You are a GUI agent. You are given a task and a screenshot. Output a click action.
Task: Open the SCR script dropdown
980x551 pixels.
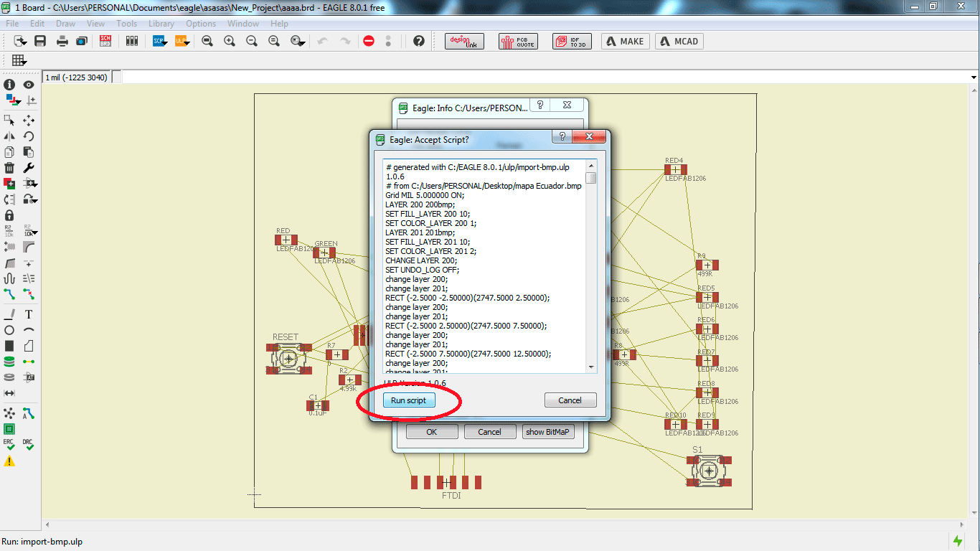[x=159, y=41]
